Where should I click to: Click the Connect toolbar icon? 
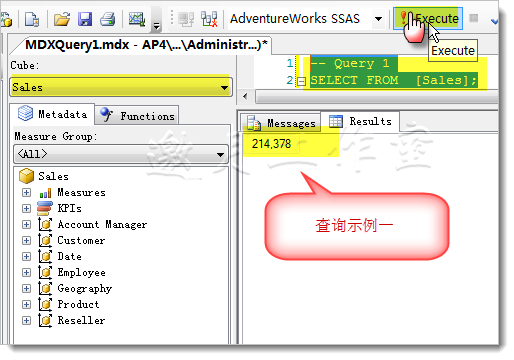pos(186,19)
